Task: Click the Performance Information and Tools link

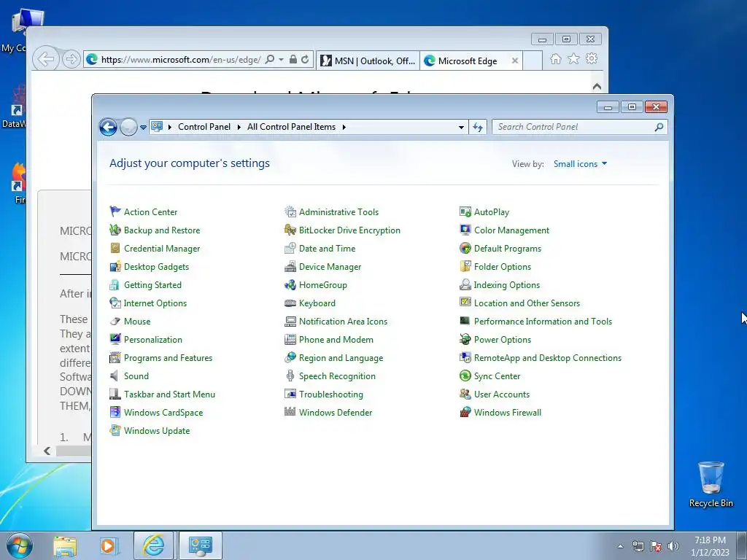Action: [543, 322]
